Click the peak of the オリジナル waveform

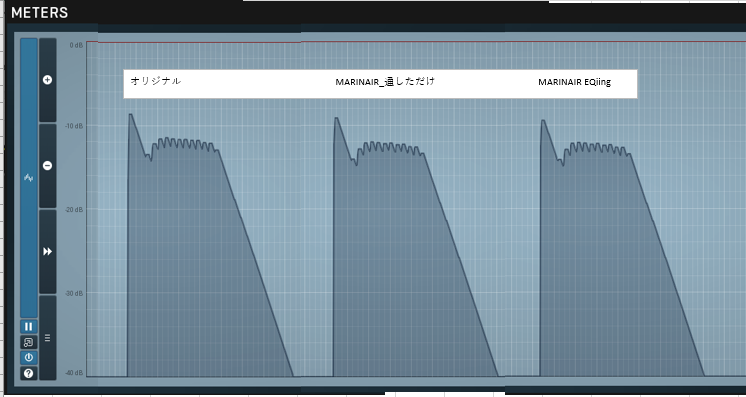tap(130, 115)
